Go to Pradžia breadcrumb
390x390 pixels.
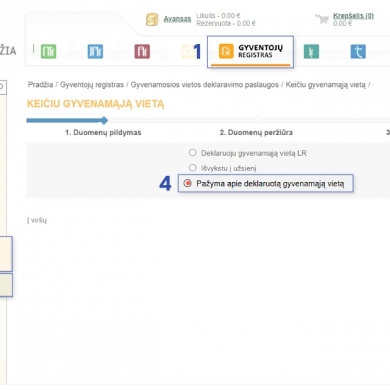40,85
